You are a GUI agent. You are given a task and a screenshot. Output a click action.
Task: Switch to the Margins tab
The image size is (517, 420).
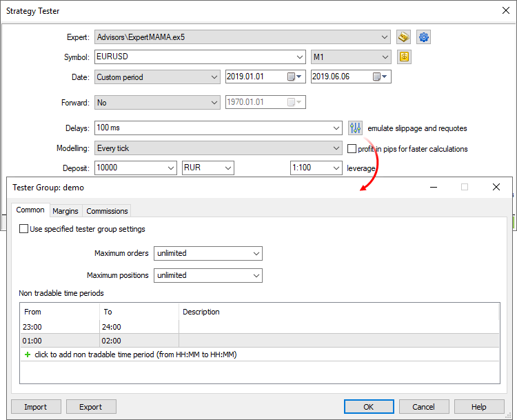[65, 211]
